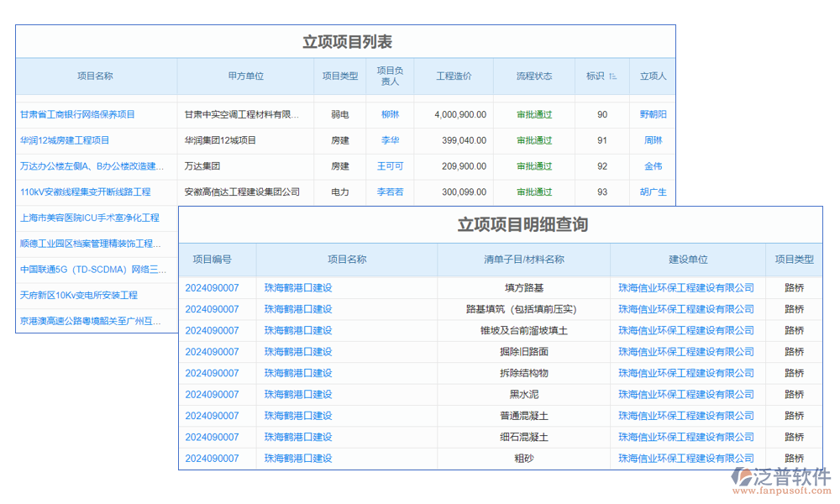Open 上海市美容医院ICU手术室净化工程 project
The image size is (840, 504).
(x=89, y=218)
